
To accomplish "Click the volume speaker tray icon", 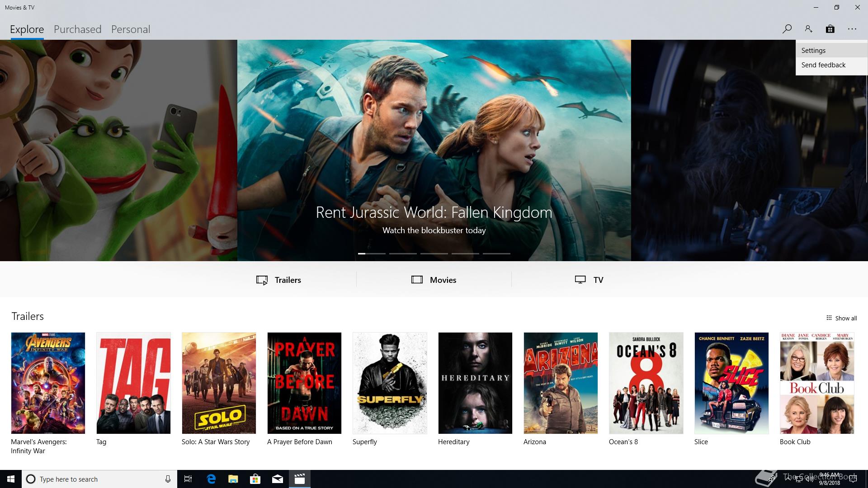I will coord(809,479).
